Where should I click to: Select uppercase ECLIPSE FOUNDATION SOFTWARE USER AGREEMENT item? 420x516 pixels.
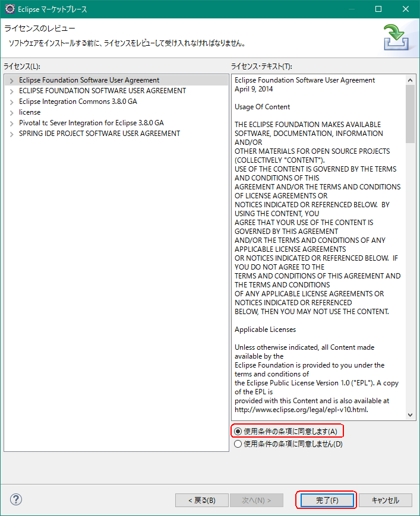(102, 90)
